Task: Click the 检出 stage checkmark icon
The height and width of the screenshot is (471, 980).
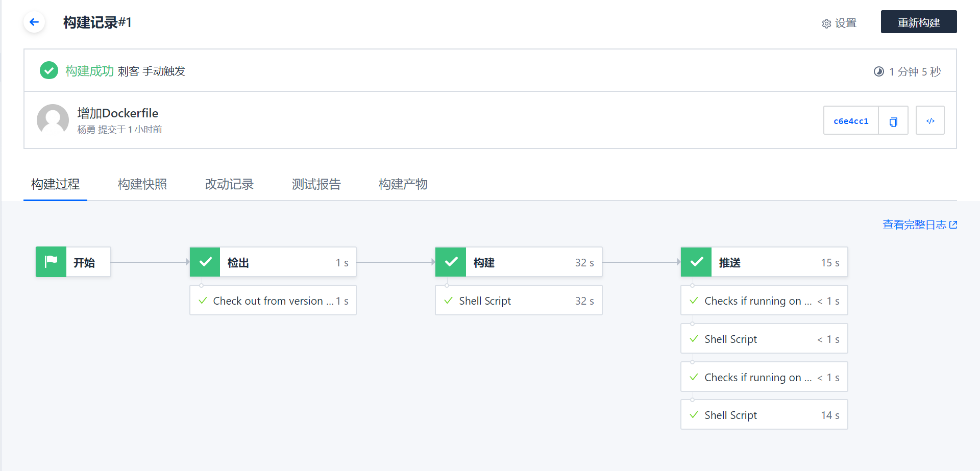Action: pyautogui.click(x=205, y=262)
